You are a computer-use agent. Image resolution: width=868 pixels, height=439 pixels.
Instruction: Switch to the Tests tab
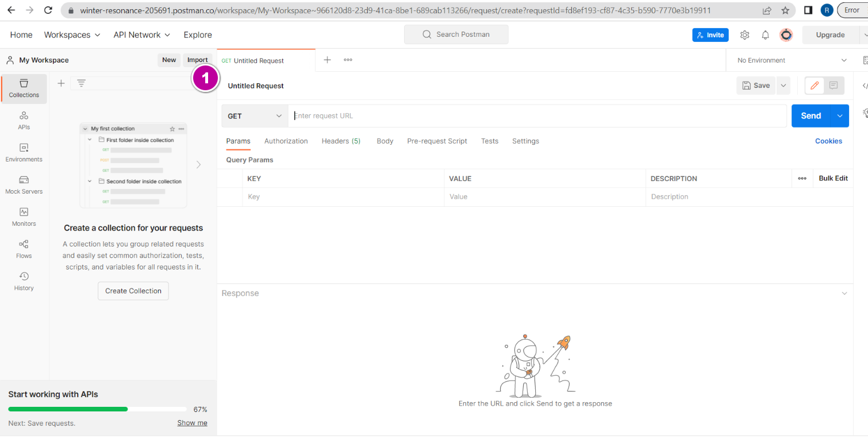point(490,141)
